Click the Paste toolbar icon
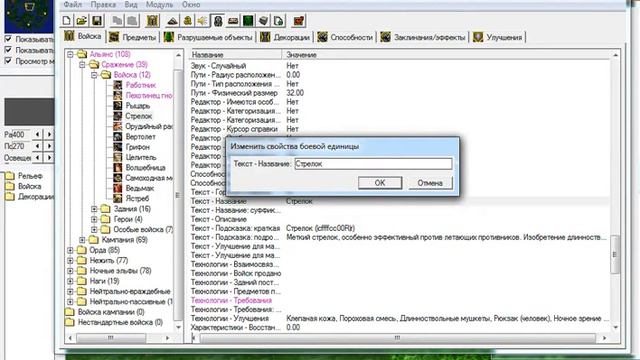The image size is (640, 360). pyautogui.click(x=132, y=20)
